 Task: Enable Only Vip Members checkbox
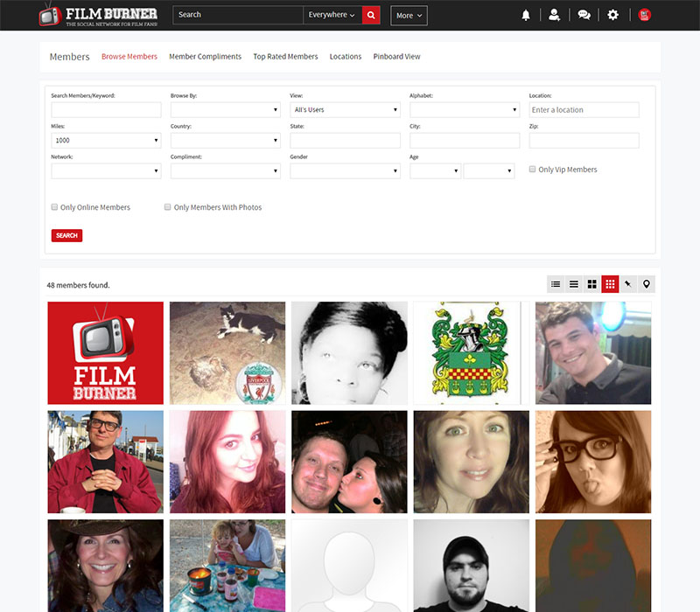(533, 170)
